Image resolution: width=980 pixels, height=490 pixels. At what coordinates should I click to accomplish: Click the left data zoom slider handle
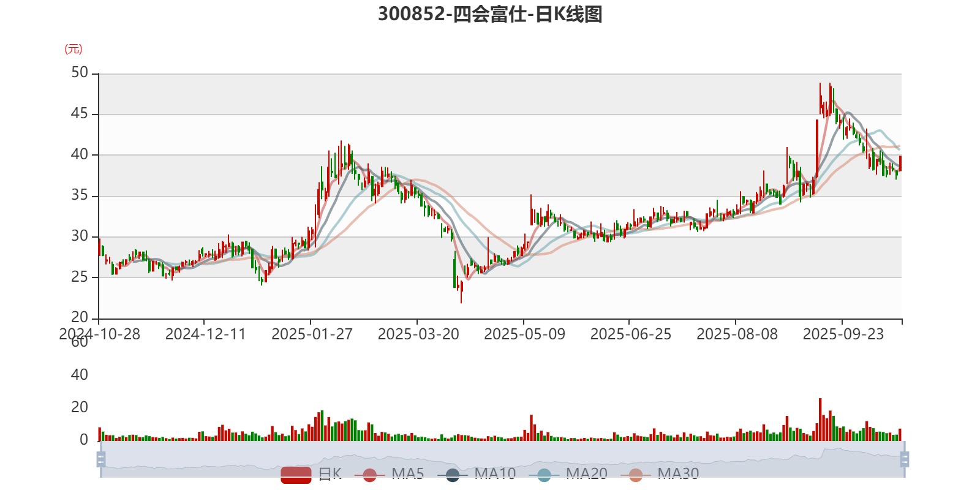tap(101, 459)
